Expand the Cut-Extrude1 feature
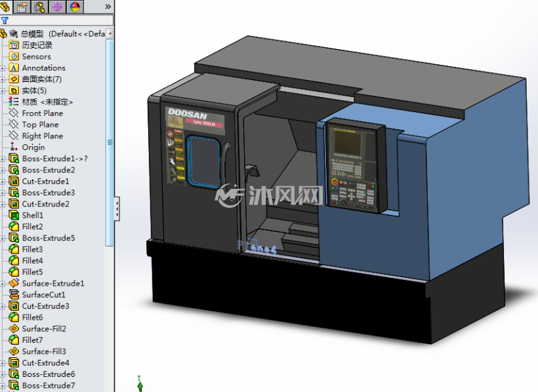The image size is (538, 392). point(3,182)
